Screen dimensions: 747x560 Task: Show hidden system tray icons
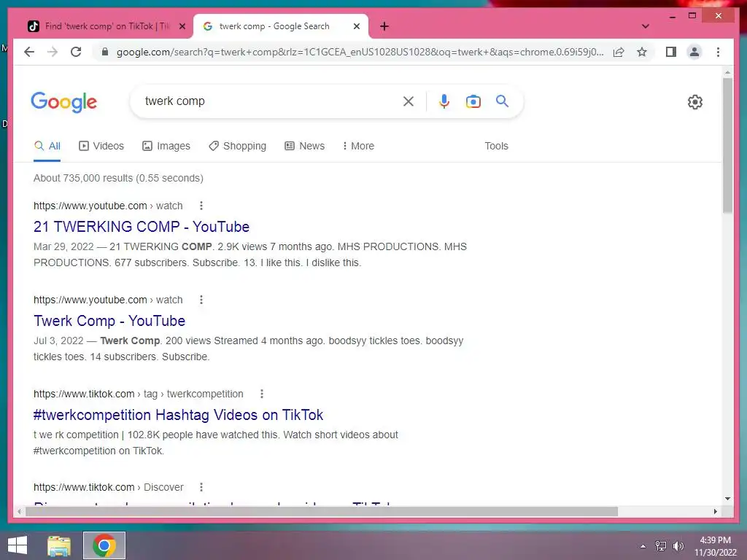[643, 546]
